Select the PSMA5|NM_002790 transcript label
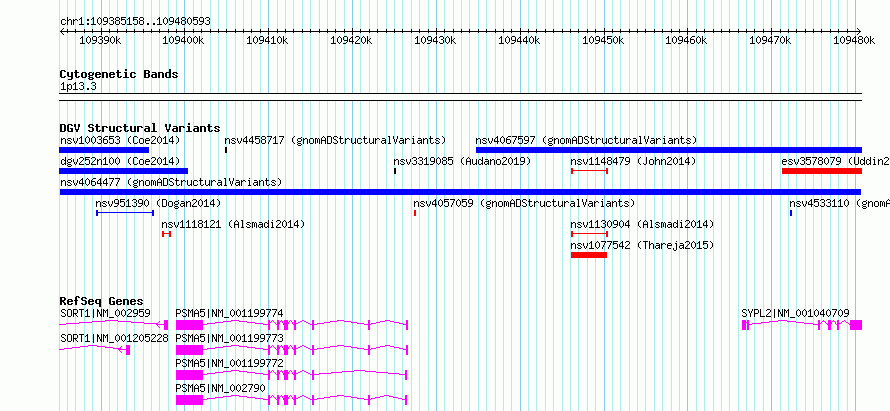Image resolution: width=890 pixels, height=411 pixels. (220, 388)
